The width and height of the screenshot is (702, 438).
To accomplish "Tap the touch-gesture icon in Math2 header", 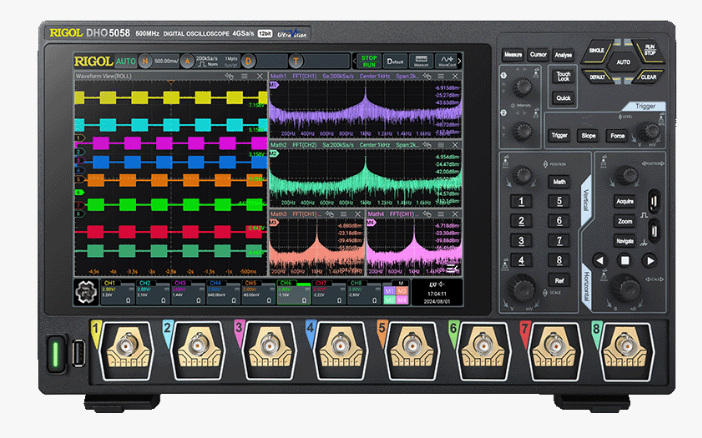I will tap(427, 145).
